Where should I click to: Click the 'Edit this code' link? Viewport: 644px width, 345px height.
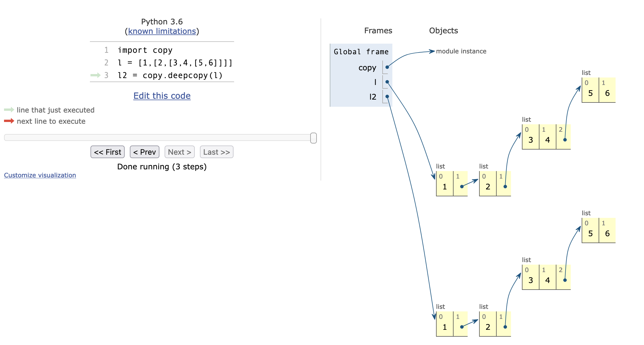163,94
